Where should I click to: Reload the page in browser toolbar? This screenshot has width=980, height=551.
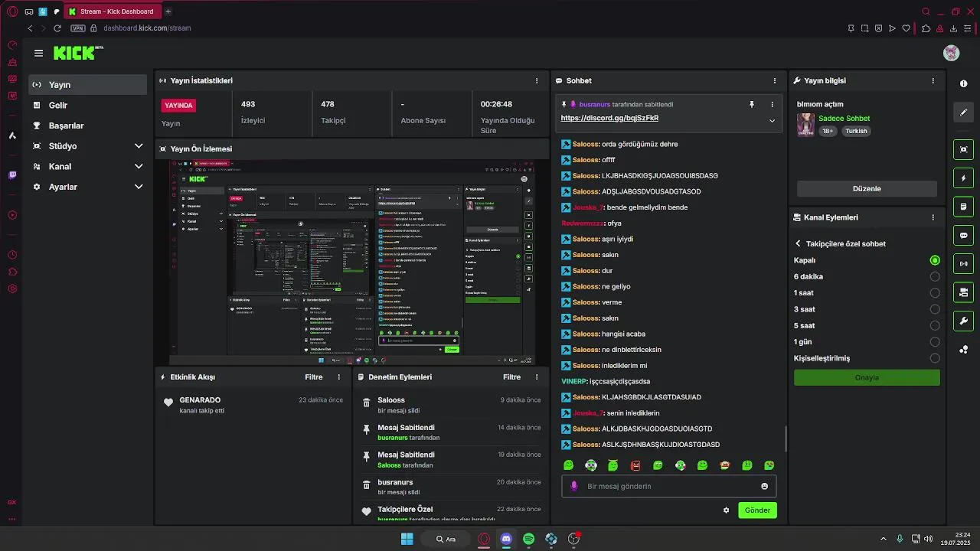tap(57, 28)
